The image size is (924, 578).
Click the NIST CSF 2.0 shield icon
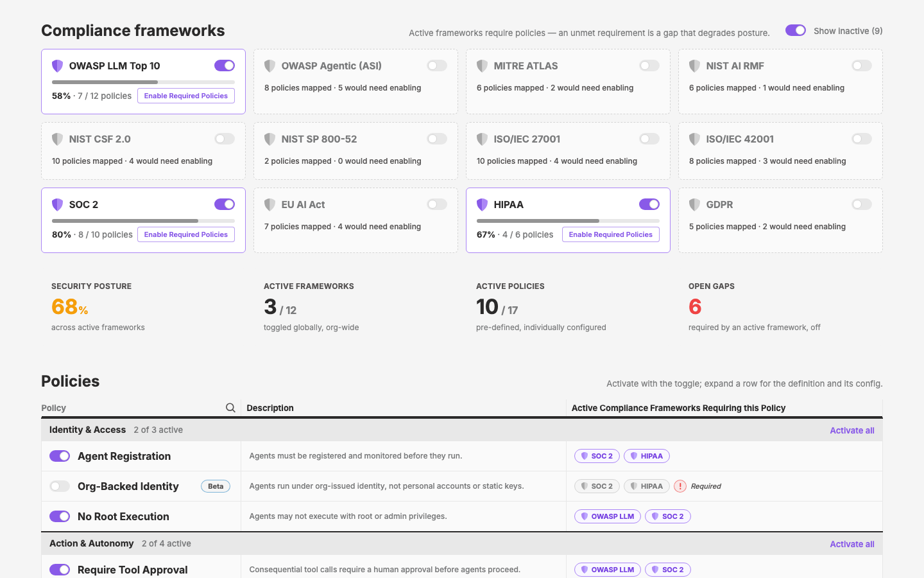coord(57,139)
